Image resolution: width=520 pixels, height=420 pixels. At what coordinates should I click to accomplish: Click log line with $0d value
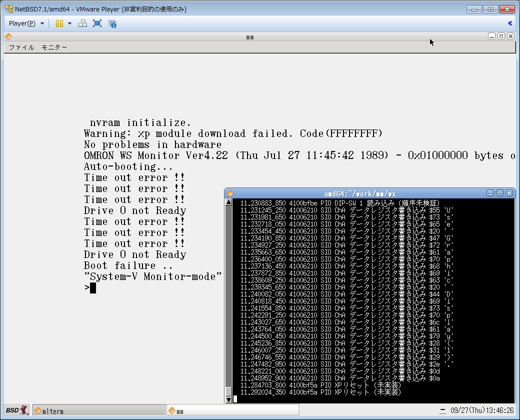340,371
